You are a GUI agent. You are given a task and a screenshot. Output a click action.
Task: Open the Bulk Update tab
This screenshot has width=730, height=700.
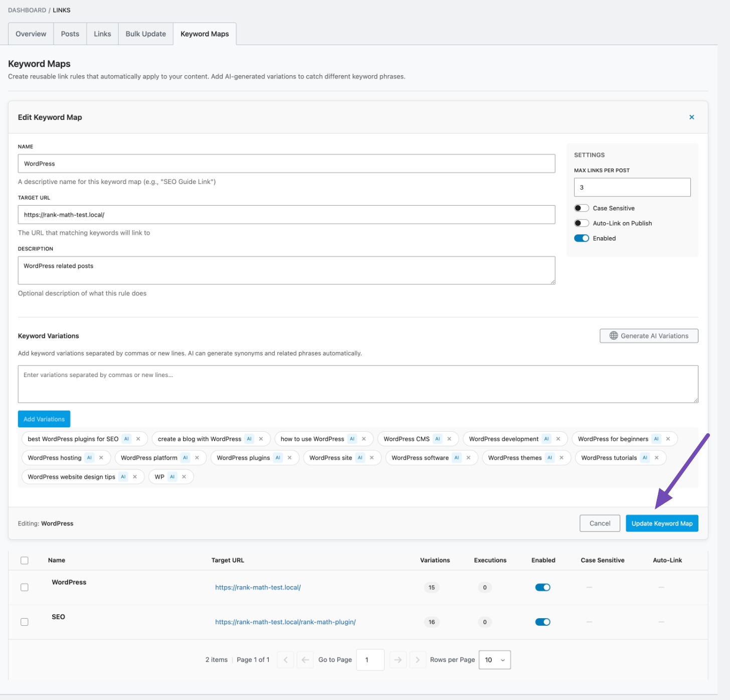click(145, 34)
